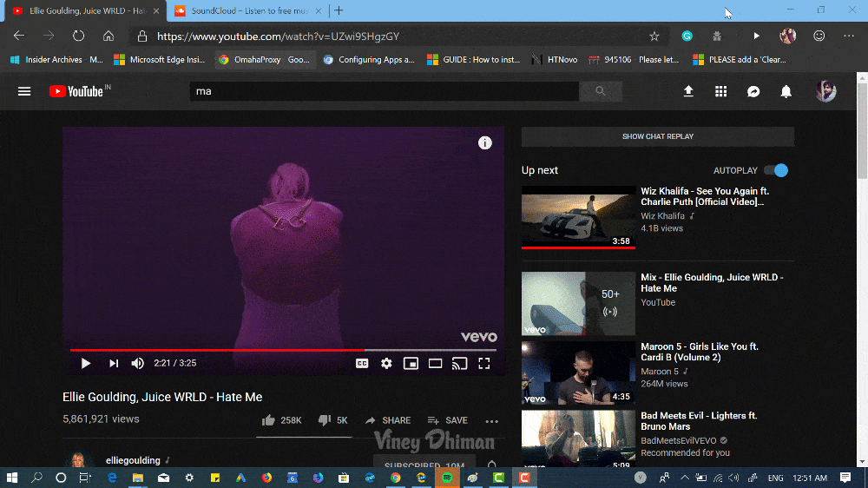Open video player settings gear
This screenshot has height=488, width=868.
click(x=386, y=363)
